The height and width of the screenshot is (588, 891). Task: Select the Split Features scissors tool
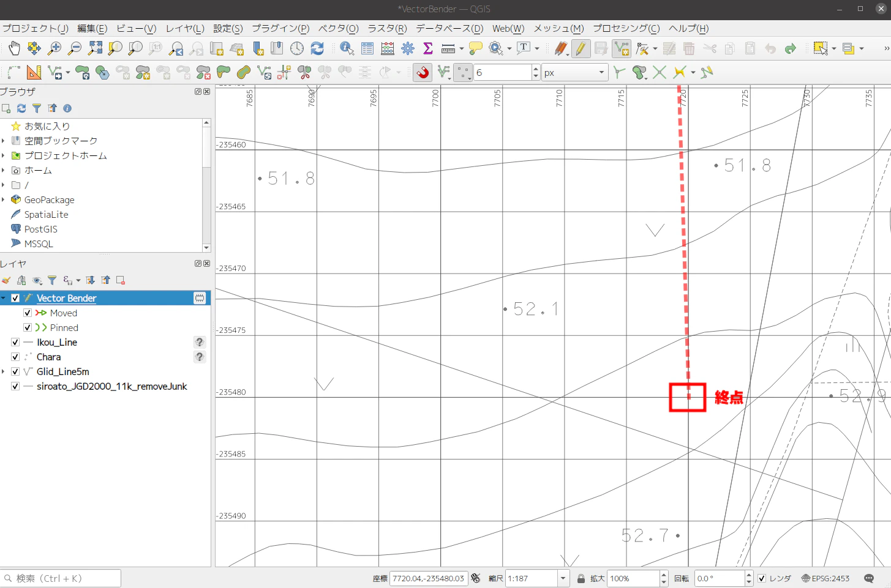coord(304,73)
